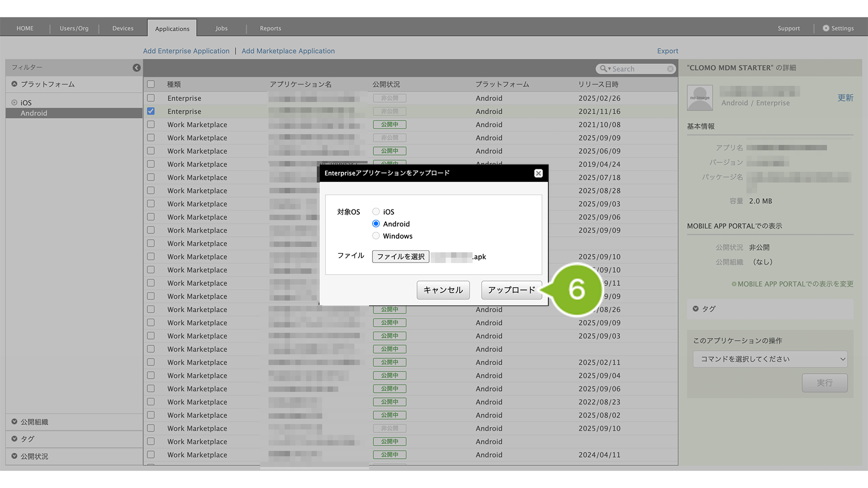Click the ファイルを選択 button

pyautogui.click(x=400, y=257)
